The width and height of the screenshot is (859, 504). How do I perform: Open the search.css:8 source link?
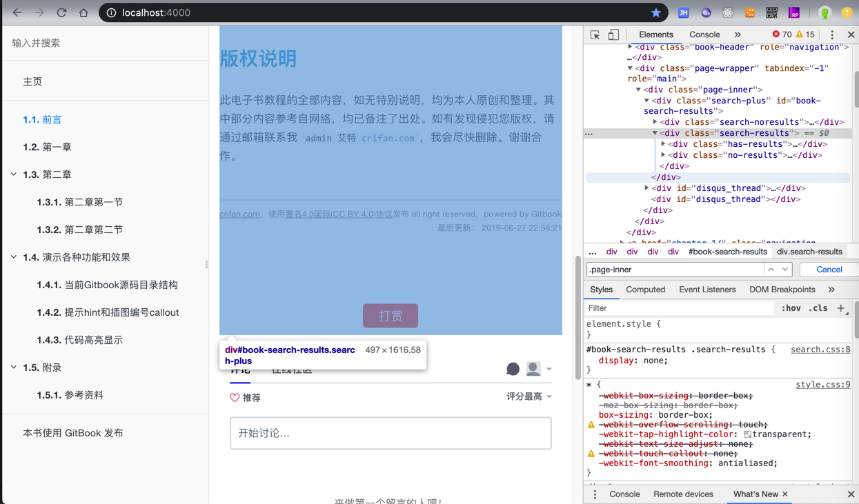tap(820, 350)
